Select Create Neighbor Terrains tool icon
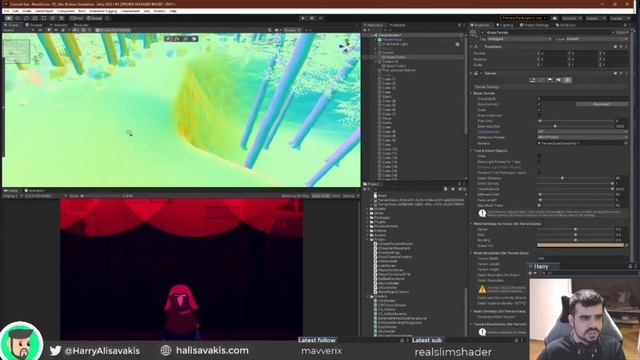The height and width of the screenshot is (360, 640). (533, 80)
